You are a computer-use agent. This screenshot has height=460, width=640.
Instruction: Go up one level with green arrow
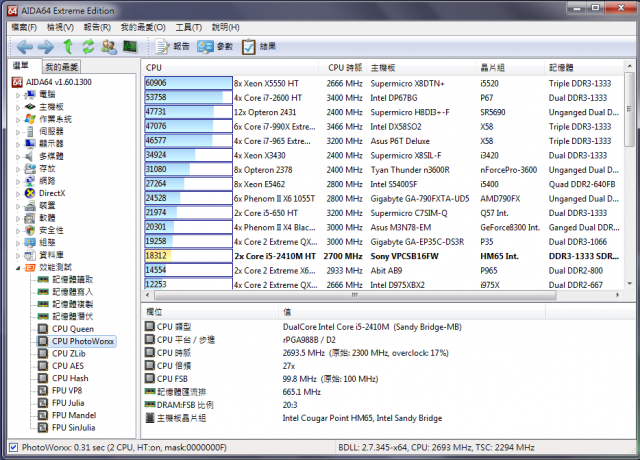pyautogui.click(x=68, y=47)
